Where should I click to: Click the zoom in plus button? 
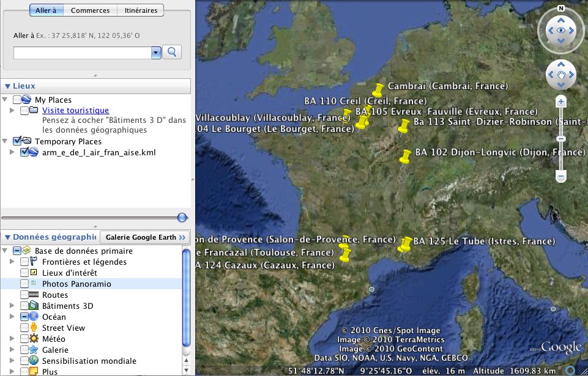[560, 101]
